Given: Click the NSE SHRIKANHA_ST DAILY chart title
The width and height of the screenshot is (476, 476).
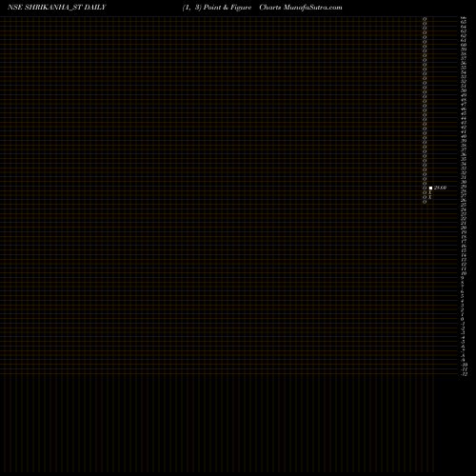Looking at the screenshot, I should tap(57, 8).
